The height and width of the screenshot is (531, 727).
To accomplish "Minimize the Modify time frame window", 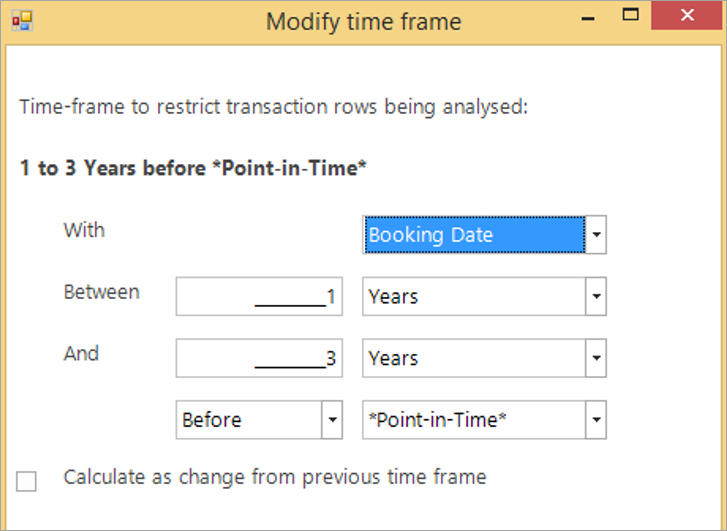I will click(x=588, y=19).
